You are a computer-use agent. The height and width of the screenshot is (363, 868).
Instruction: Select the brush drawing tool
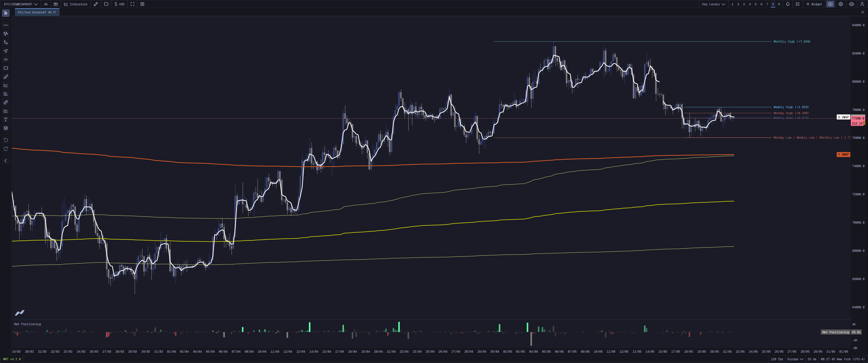point(6,77)
